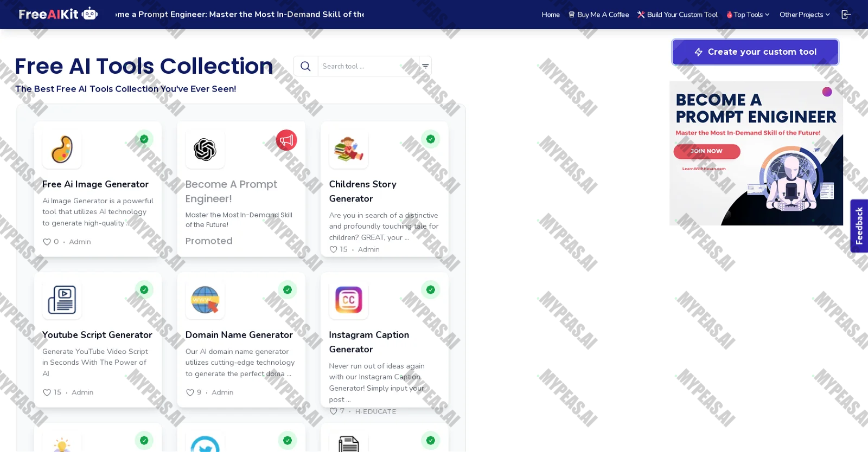This screenshot has height=452, width=868.
Task: Click Admin author on Youtube Script Generator
Action: point(82,392)
